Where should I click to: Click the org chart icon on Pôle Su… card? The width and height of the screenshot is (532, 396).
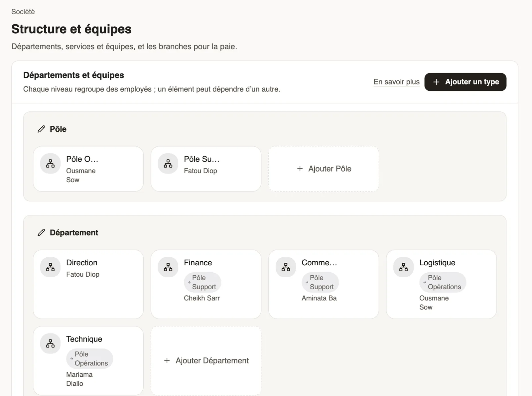pyautogui.click(x=168, y=163)
